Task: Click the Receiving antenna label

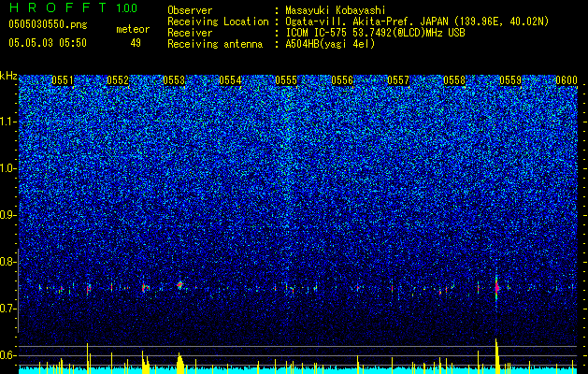Action: [x=215, y=44]
